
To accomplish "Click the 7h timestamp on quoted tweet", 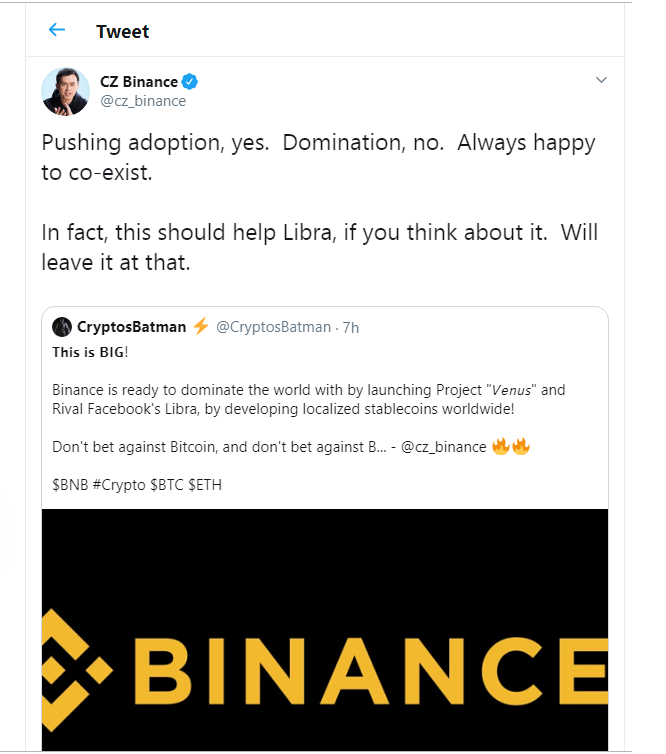I will point(351,327).
